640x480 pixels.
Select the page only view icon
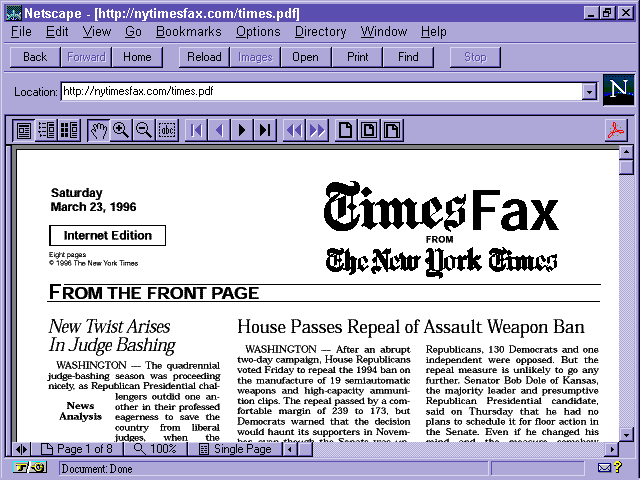[x=24, y=131]
